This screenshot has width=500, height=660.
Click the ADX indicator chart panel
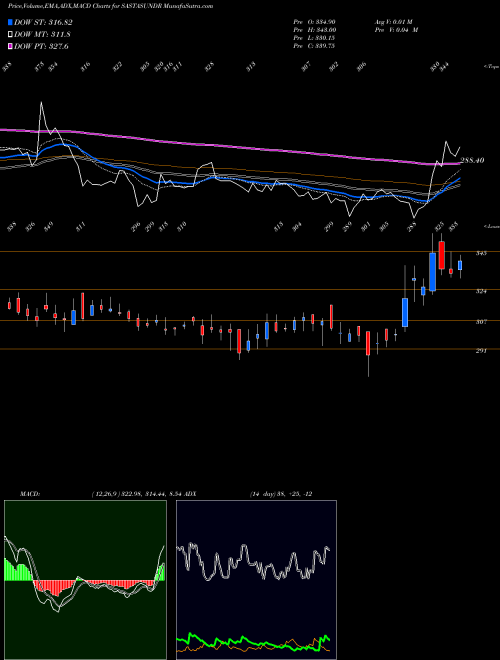coord(256,580)
